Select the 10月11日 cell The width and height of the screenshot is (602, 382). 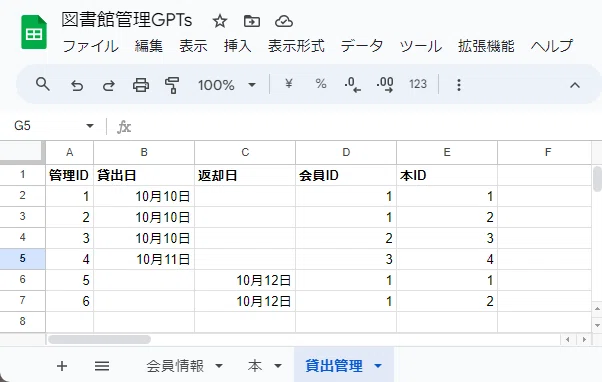click(144, 259)
